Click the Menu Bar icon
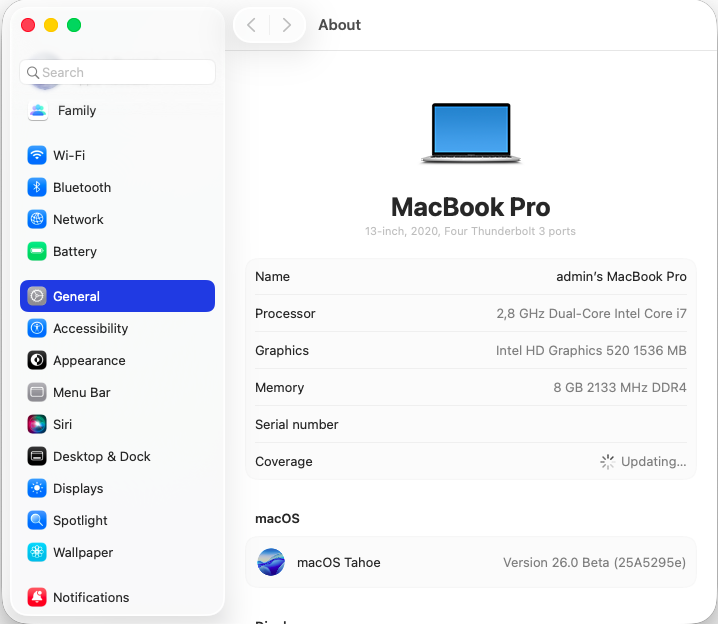Image resolution: width=718 pixels, height=624 pixels. pyautogui.click(x=37, y=392)
